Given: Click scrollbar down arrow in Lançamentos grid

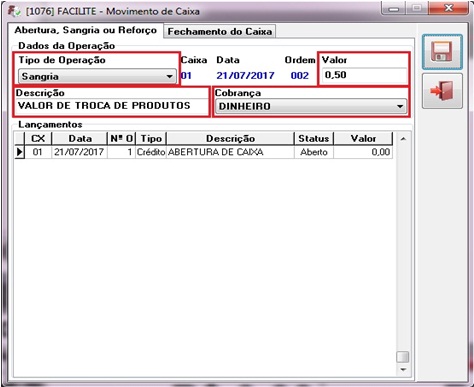Looking at the screenshot, I should (x=403, y=369).
